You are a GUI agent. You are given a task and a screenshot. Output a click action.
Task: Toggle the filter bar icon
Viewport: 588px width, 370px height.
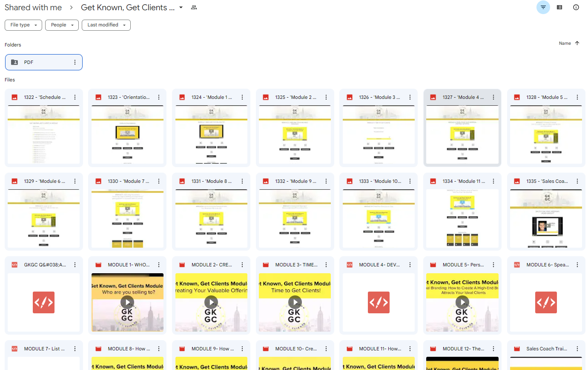pos(543,7)
